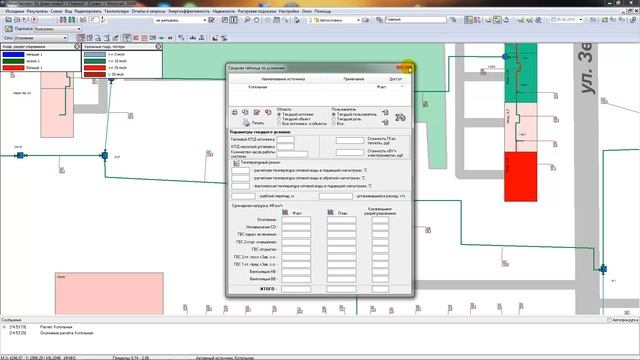
Task: Click ИТОГО Факт total field
Action: pos(296,289)
